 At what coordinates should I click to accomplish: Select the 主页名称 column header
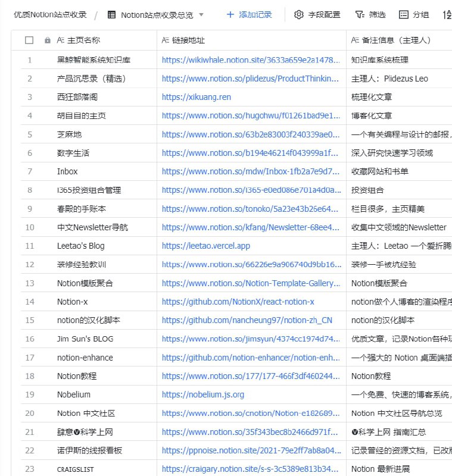coord(84,40)
